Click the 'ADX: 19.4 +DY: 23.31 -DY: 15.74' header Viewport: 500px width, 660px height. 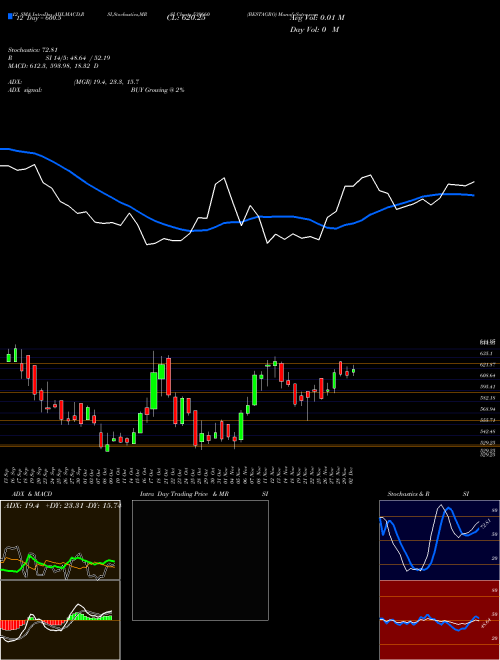pyautogui.click(x=62, y=506)
